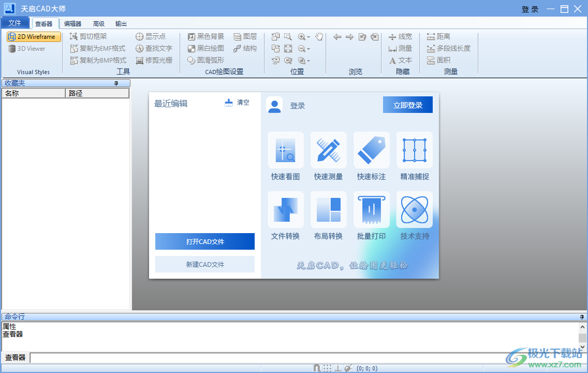Click the app logo icon in title bar
This screenshot has width=588, height=373.
point(9,8)
